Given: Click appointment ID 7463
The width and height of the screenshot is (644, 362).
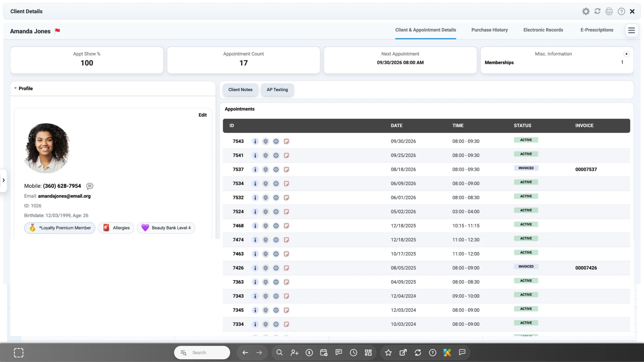Looking at the screenshot, I should point(238,254).
